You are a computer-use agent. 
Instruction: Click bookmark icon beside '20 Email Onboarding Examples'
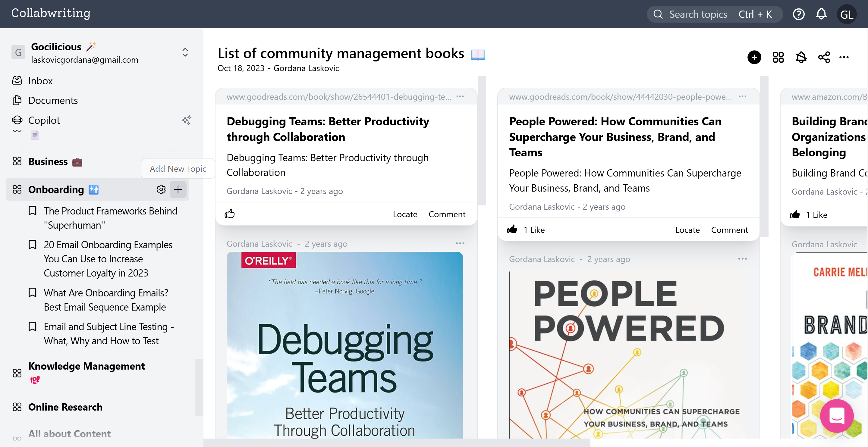point(32,245)
